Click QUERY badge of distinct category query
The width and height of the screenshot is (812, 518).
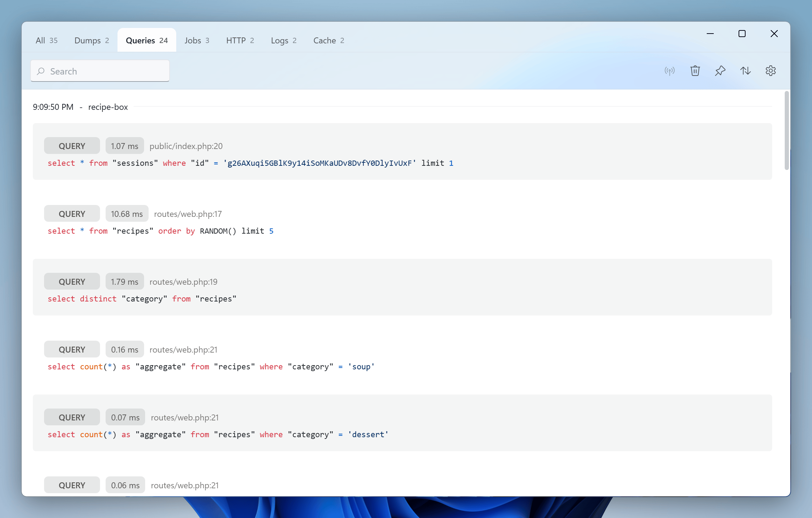[72, 282]
